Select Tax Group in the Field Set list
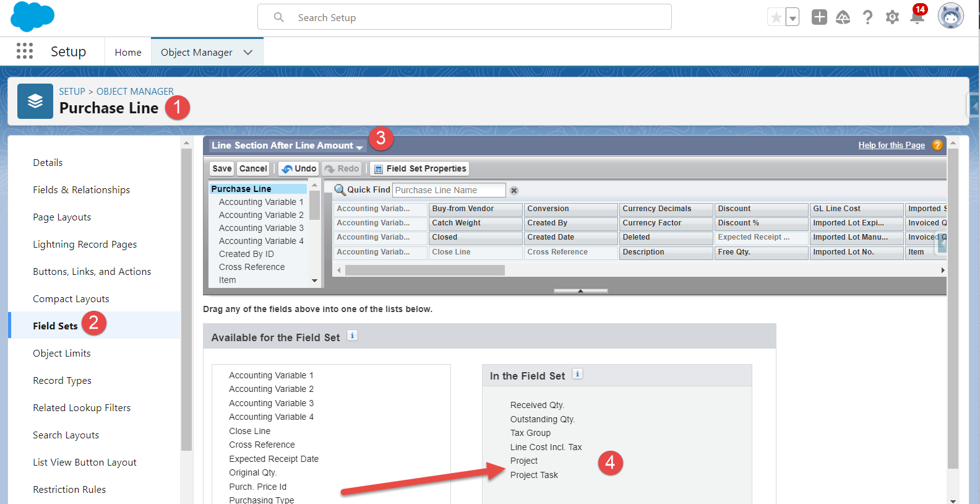This screenshot has width=980, height=504. (530, 433)
